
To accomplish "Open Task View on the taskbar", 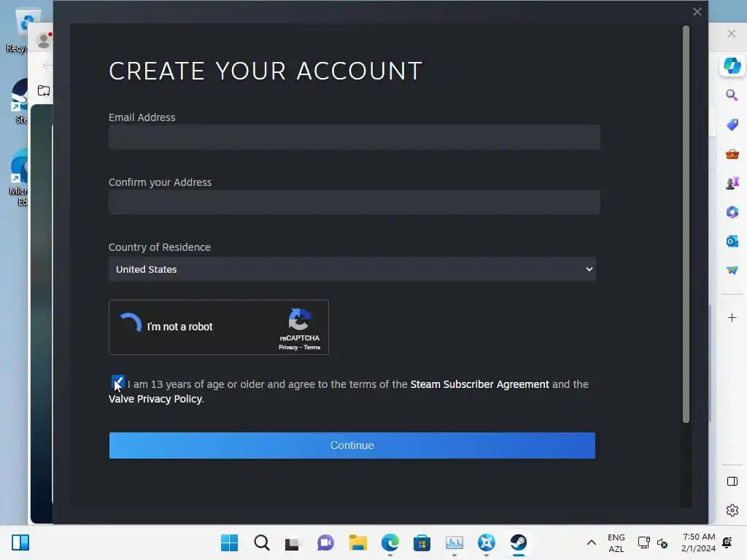I will click(x=293, y=542).
